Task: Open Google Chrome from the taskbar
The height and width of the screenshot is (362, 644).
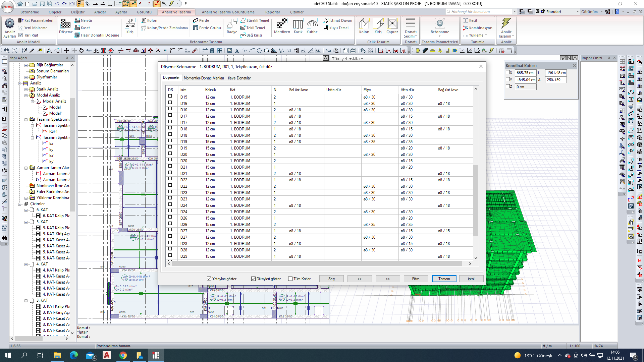Action: tap(123, 355)
